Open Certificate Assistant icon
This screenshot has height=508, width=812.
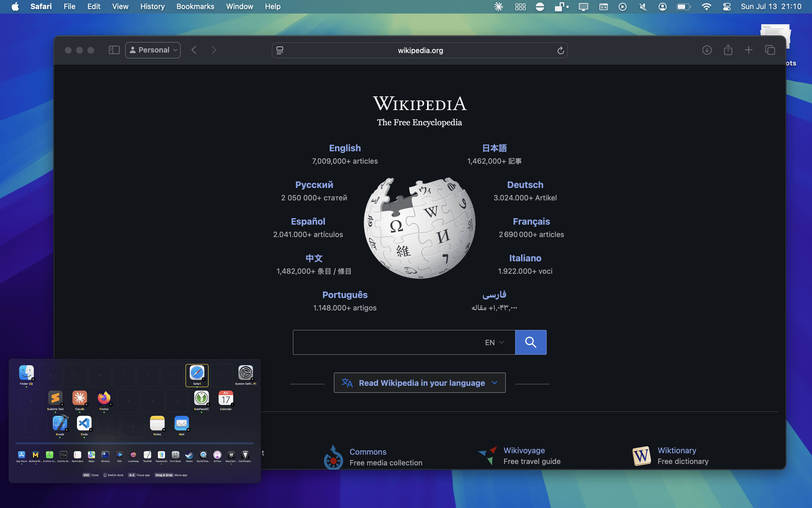click(245, 455)
